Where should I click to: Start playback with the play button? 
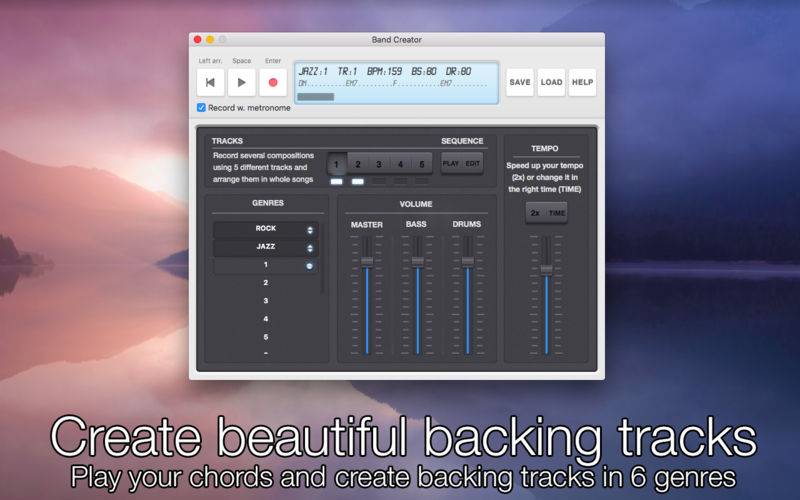241,82
